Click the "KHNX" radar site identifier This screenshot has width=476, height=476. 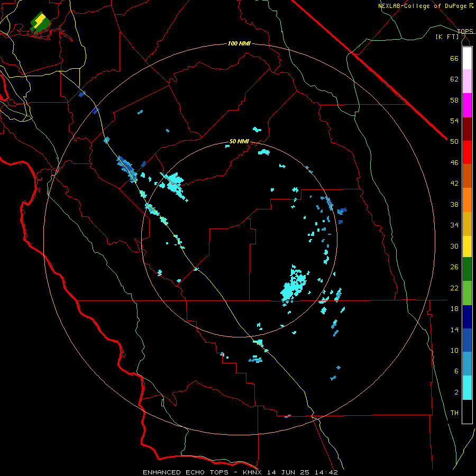(x=254, y=472)
